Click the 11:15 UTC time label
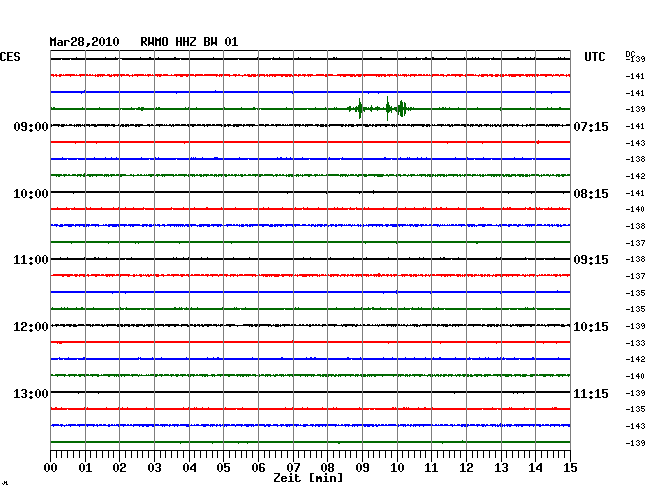The height and width of the screenshot is (494, 650). pyautogui.click(x=591, y=393)
